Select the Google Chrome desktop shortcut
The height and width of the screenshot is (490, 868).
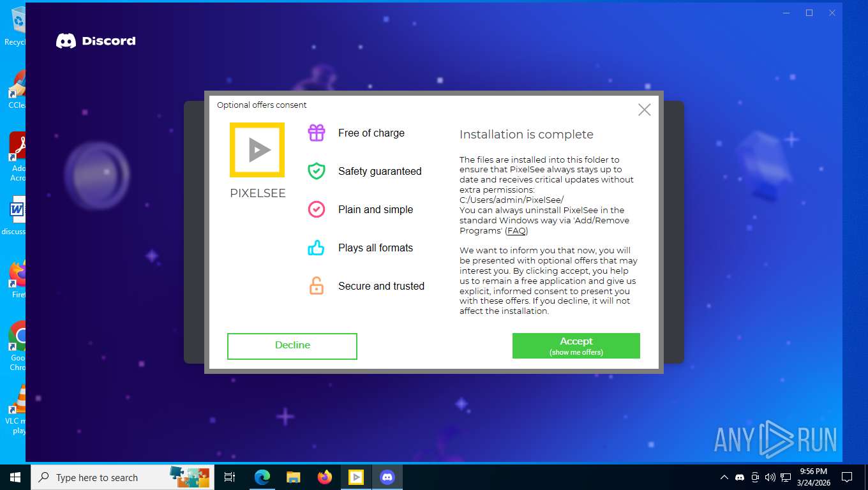click(16, 346)
